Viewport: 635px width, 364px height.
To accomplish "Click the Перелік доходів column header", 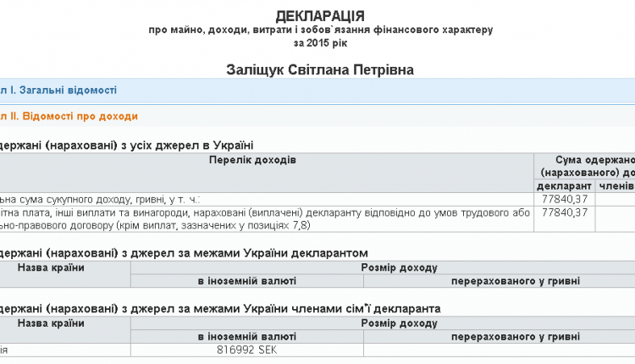I will tap(252, 160).
